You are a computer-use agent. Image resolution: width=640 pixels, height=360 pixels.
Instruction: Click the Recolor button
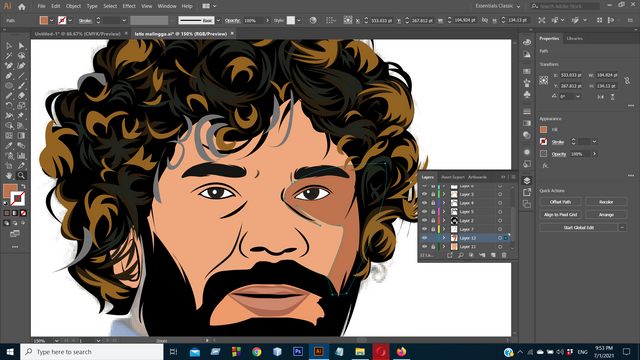click(x=606, y=202)
